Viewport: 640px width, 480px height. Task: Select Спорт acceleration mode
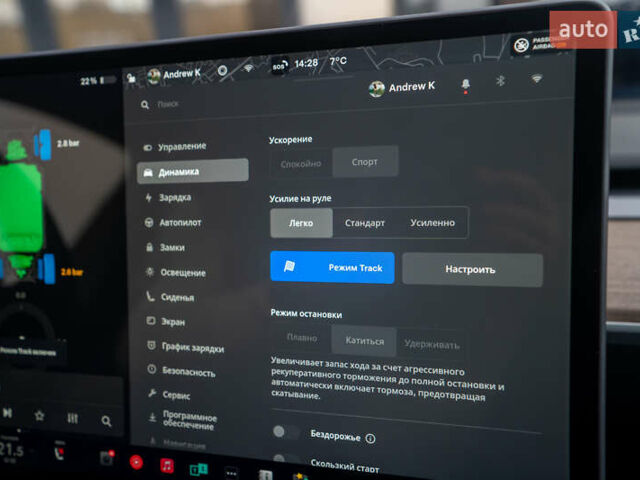click(x=363, y=162)
